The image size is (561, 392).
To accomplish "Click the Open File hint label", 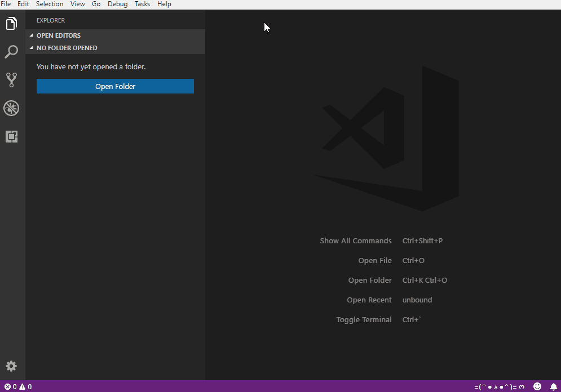I will [375, 261].
